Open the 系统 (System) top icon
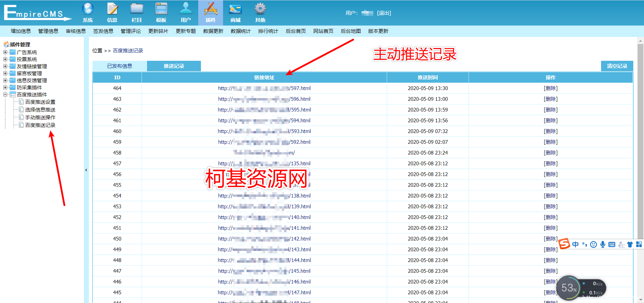Screen dimensions: 644x303 point(88,12)
